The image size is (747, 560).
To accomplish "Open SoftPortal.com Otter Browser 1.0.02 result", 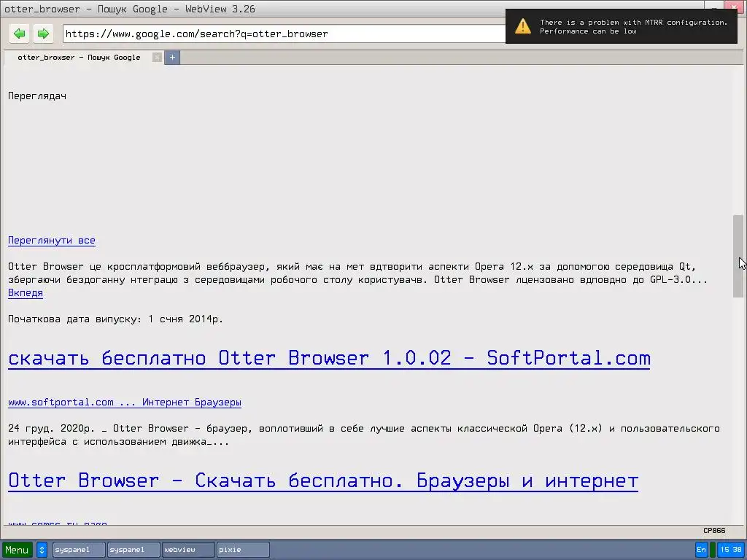I will (x=329, y=358).
